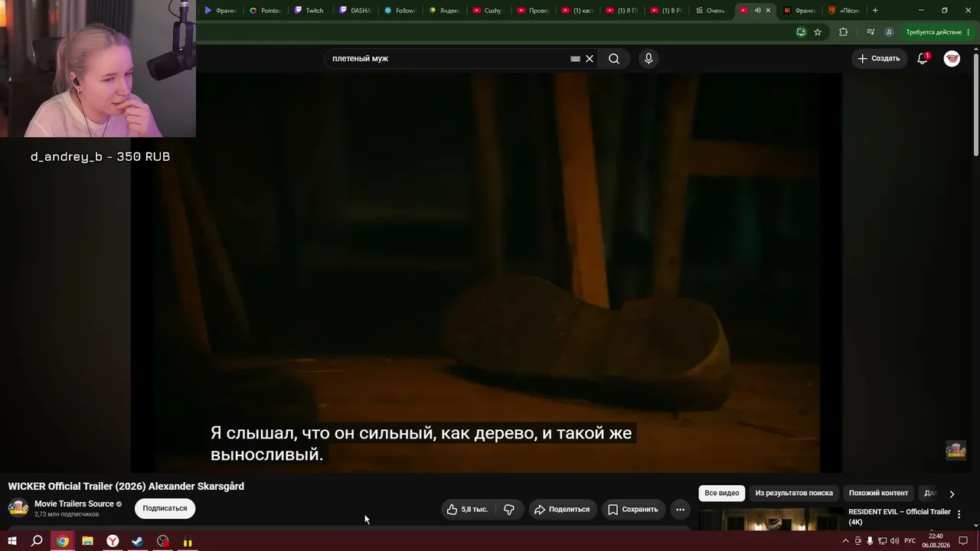Clear the YouTube search box text
The width and height of the screenshot is (980, 551).
590,59
